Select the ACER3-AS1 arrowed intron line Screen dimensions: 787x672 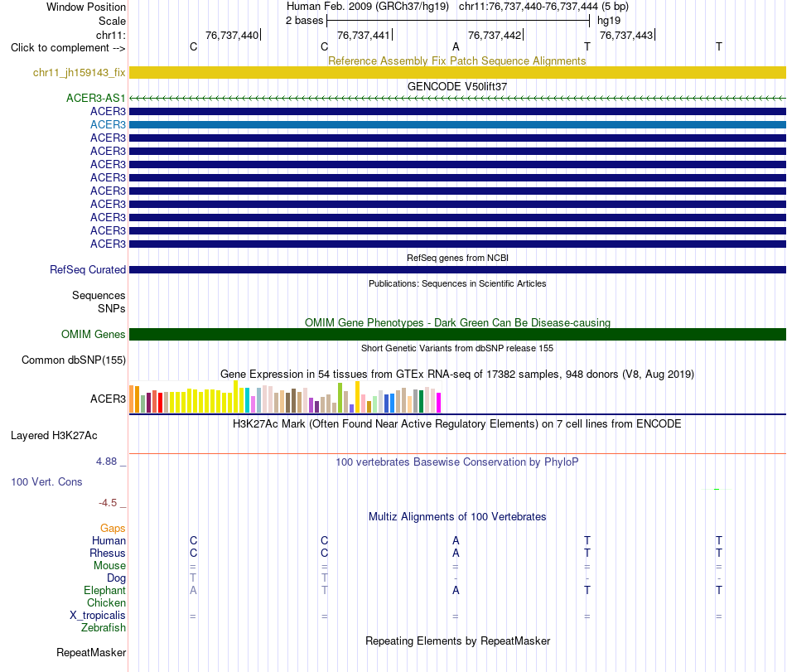[458, 99]
